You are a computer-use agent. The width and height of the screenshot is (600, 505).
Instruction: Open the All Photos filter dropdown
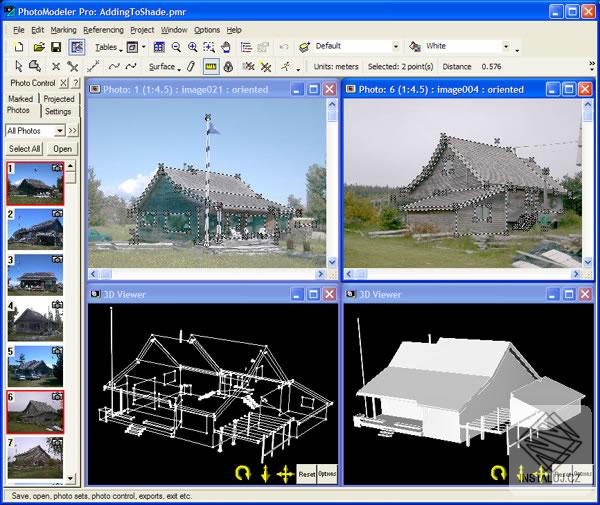coord(60,131)
